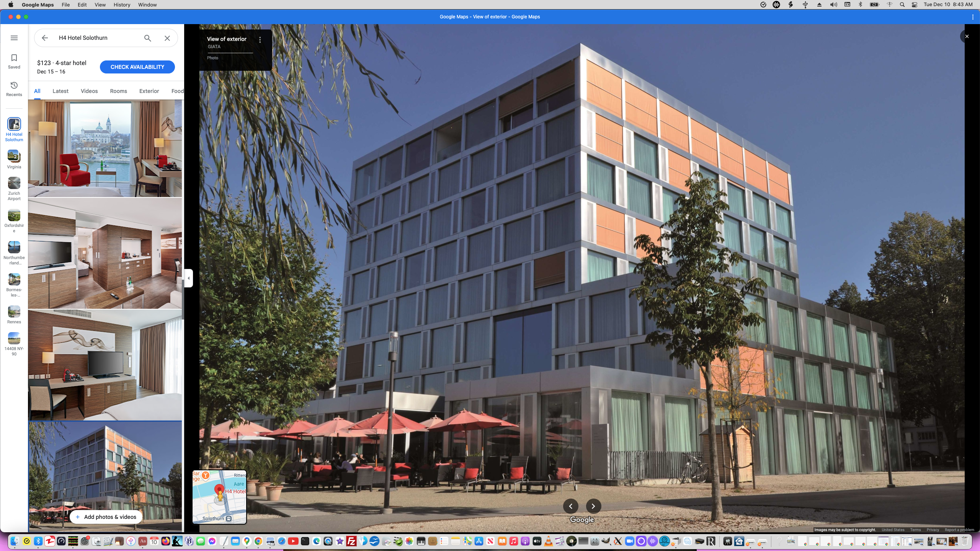Open the app's three-dot menu in title bar
The width and height of the screenshot is (980, 551).
[x=972, y=17]
